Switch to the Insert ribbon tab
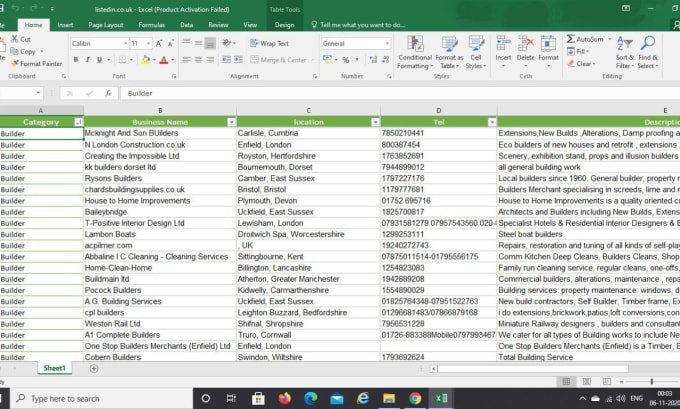This screenshot has height=409, width=680. point(65,25)
